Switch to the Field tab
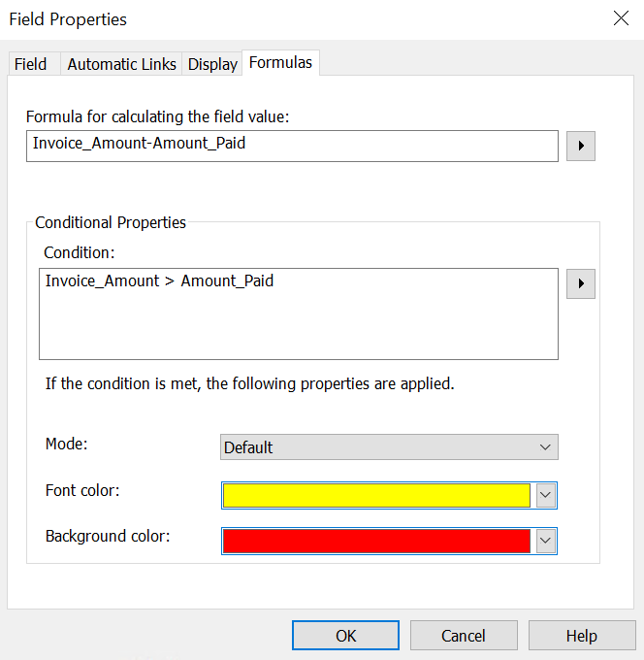This screenshot has width=644, height=660. tap(30, 64)
